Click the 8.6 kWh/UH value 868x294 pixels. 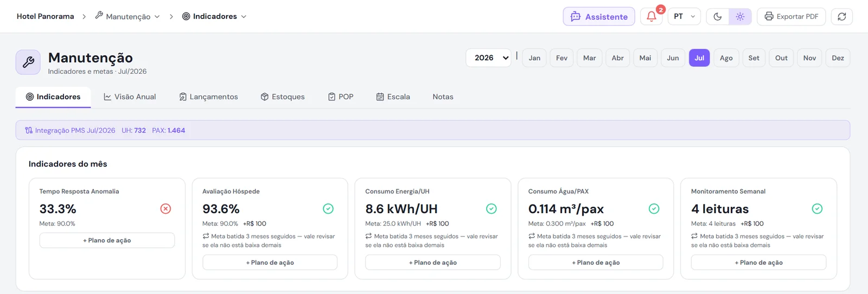(401, 209)
